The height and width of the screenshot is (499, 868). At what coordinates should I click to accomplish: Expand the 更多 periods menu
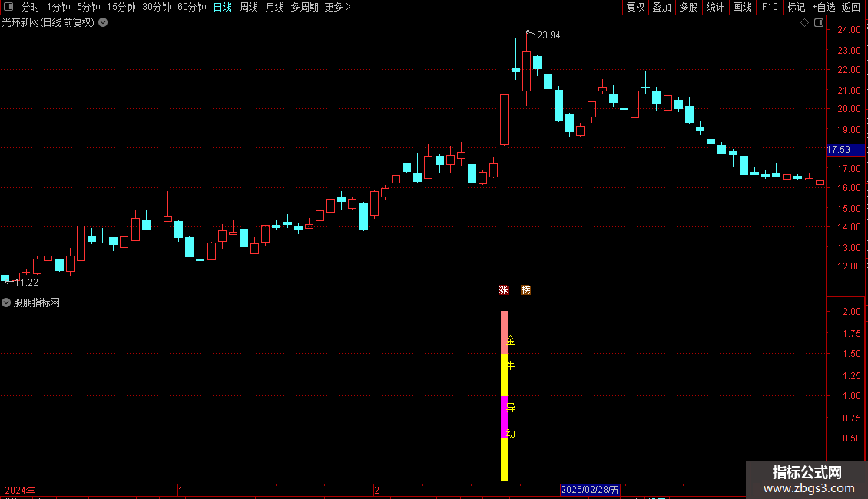click(x=337, y=7)
